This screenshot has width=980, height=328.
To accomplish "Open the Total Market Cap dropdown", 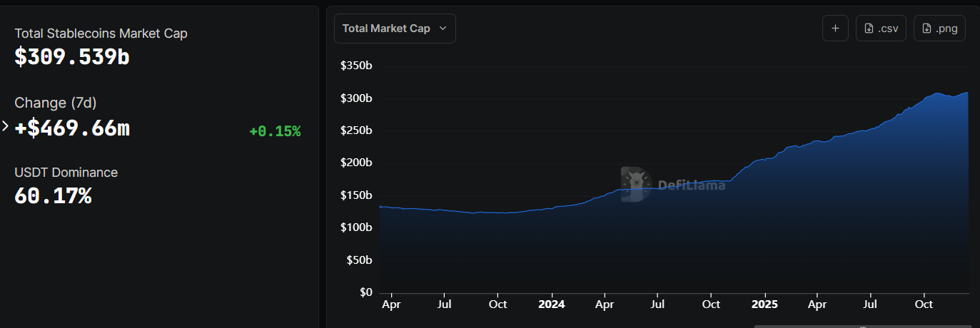I will (x=394, y=29).
